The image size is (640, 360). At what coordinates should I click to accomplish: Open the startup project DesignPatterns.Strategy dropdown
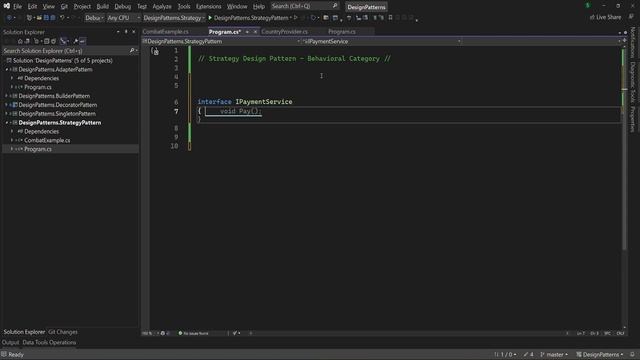click(174, 18)
